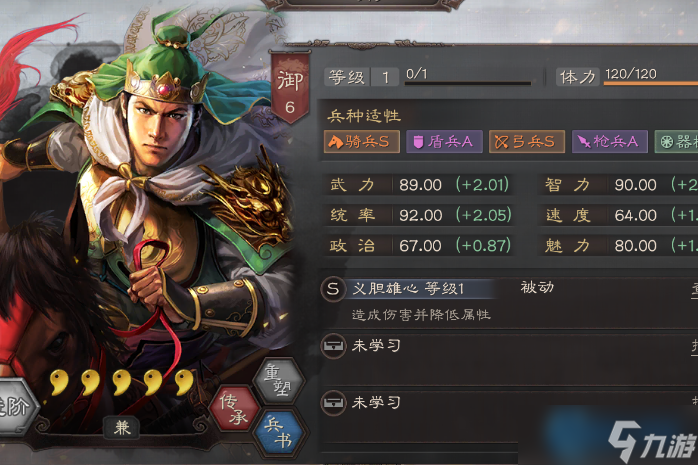
Task: Open the 重塑 hexagon button
Action: pyautogui.click(x=280, y=381)
